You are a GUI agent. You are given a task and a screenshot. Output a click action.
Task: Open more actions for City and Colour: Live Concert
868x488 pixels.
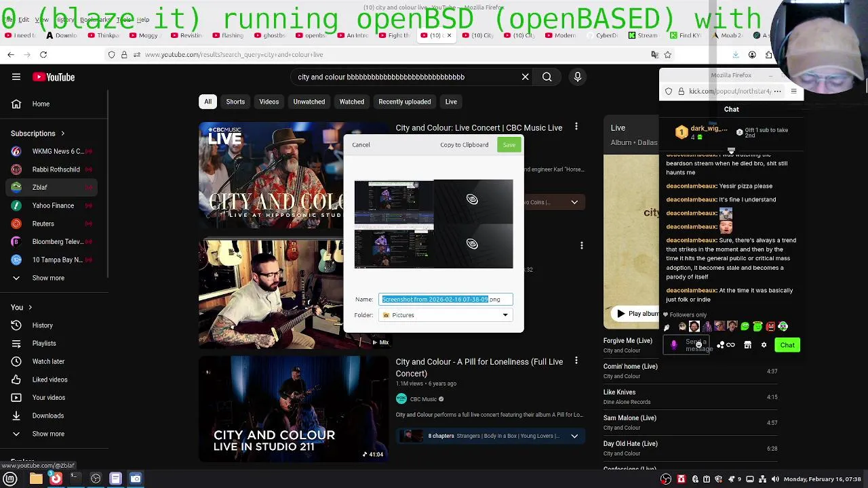[576, 127]
